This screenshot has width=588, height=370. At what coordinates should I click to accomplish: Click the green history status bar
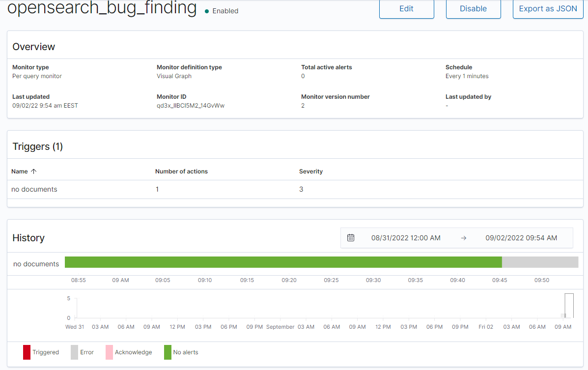[x=284, y=262]
